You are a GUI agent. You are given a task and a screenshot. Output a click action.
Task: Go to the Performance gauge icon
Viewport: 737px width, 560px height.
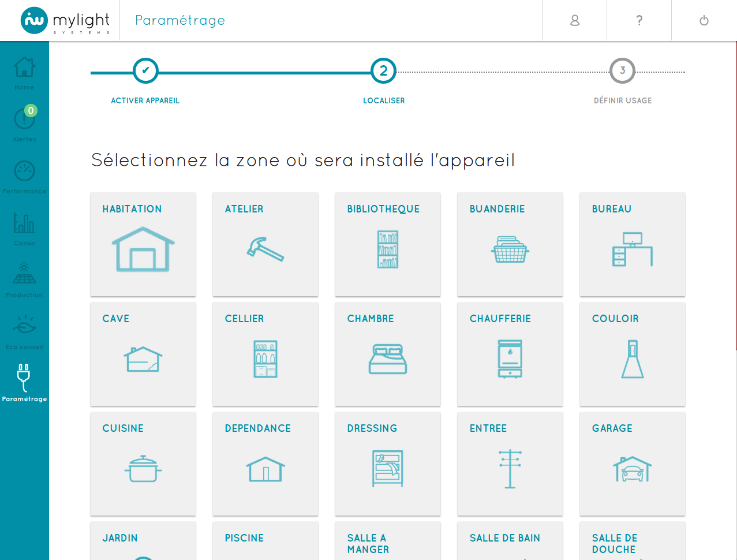(24, 171)
